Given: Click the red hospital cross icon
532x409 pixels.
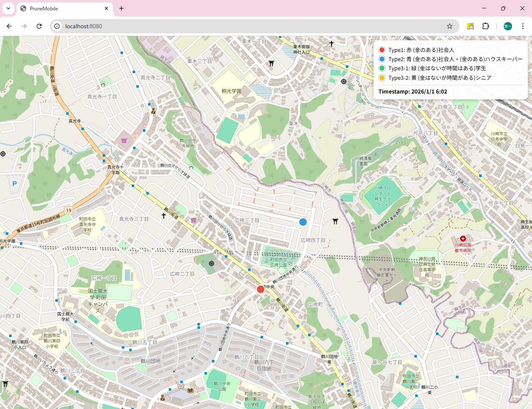Looking at the screenshot, I should pyautogui.click(x=463, y=239).
